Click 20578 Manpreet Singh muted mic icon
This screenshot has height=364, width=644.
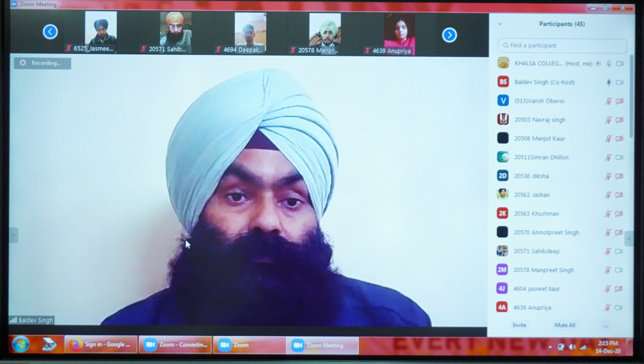608,270
